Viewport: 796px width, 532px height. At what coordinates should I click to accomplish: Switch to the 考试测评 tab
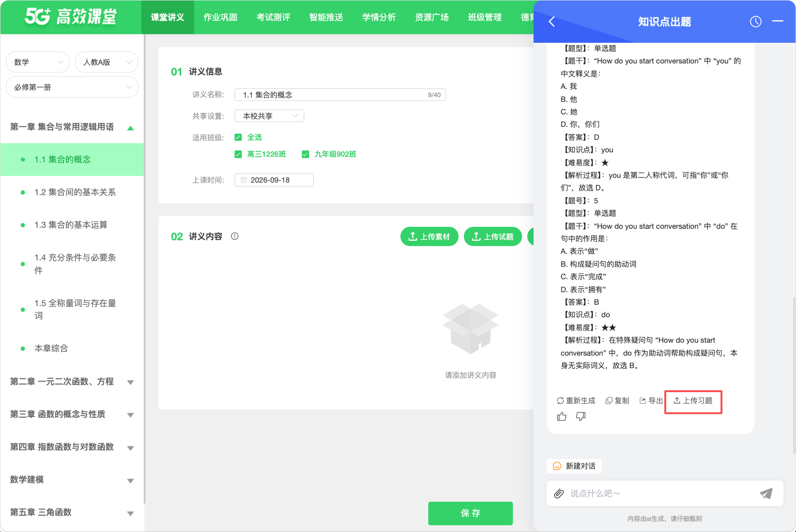click(274, 17)
